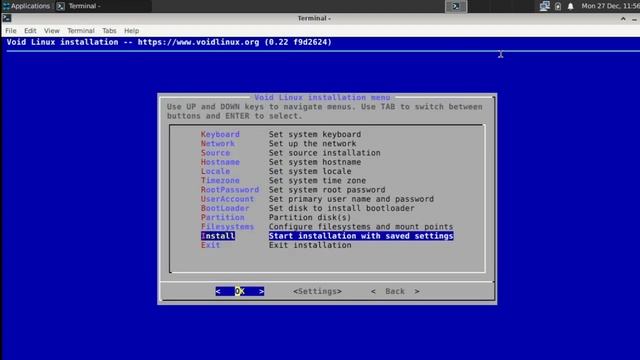Select the Filesystems menu entry
The image size is (640, 360).
(227, 227)
